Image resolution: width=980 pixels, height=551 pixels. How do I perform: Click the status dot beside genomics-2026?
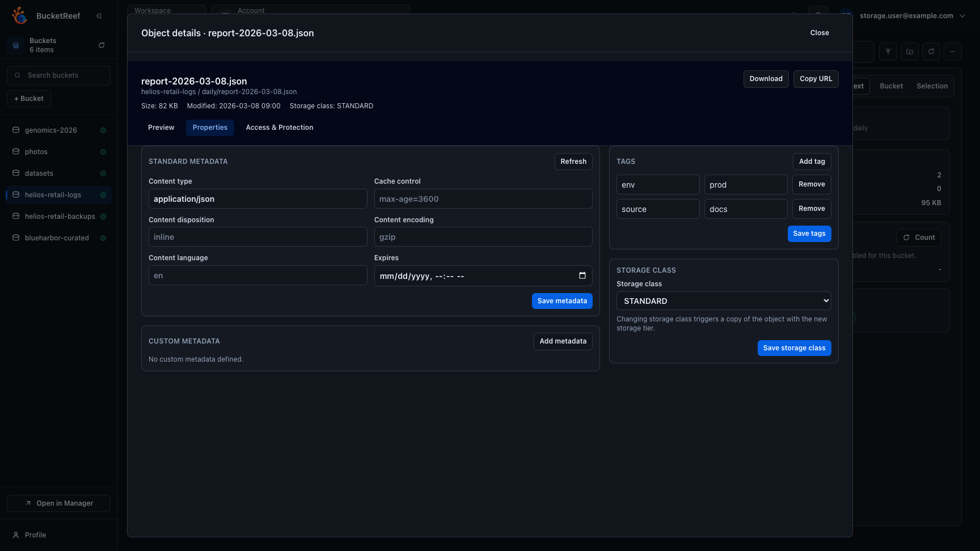[x=103, y=130]
